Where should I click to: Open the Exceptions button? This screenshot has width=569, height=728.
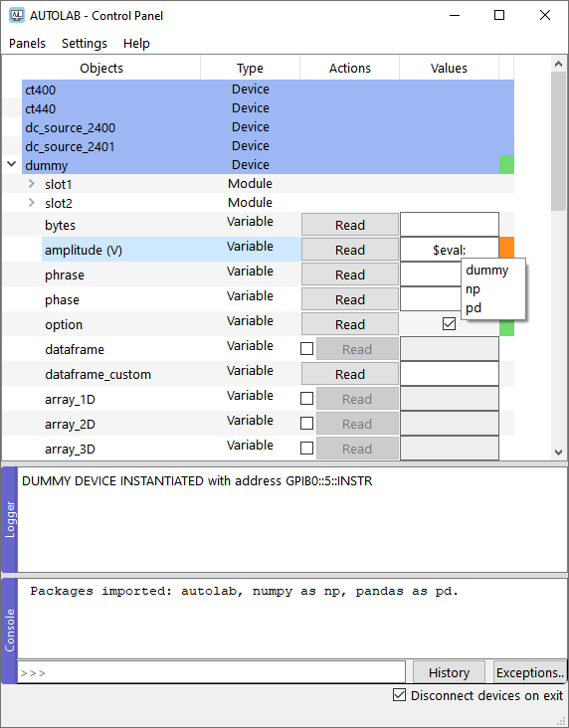click(x=530, y=672)
